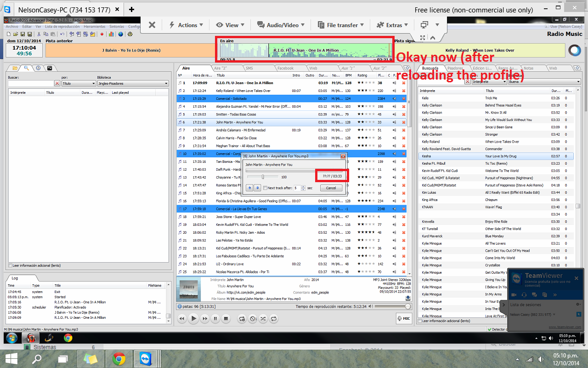Click the open folder toolbar icon
This screenshot has height=368, width=588.
coord(16,34)
